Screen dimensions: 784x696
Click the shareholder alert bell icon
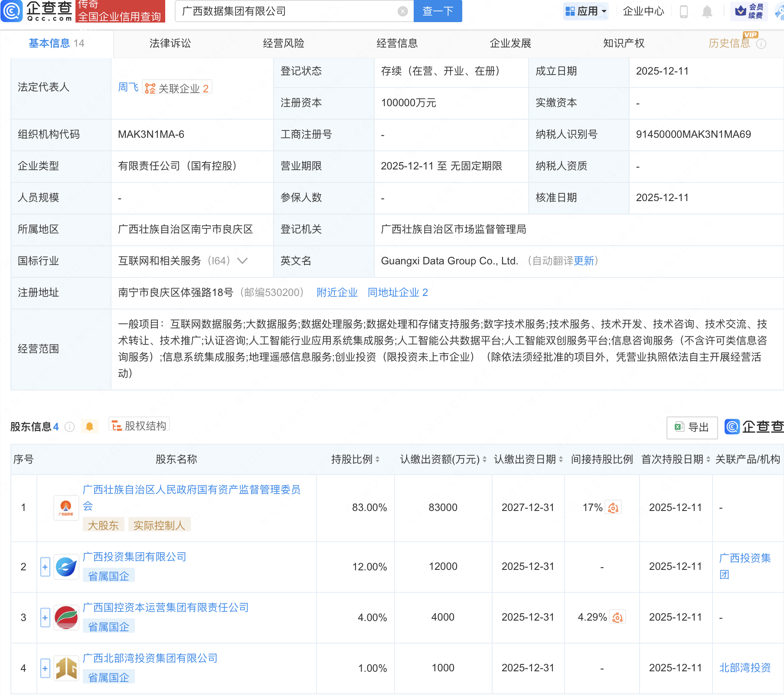pos(89,426)
